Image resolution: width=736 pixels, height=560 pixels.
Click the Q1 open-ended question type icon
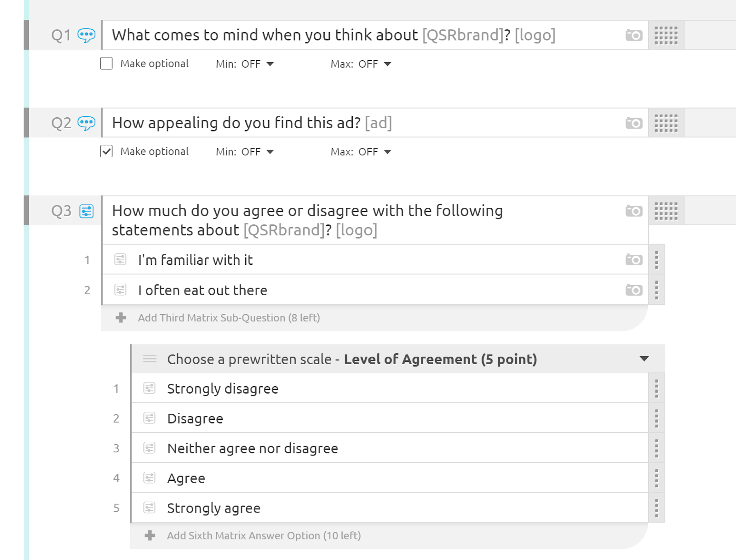86,35
